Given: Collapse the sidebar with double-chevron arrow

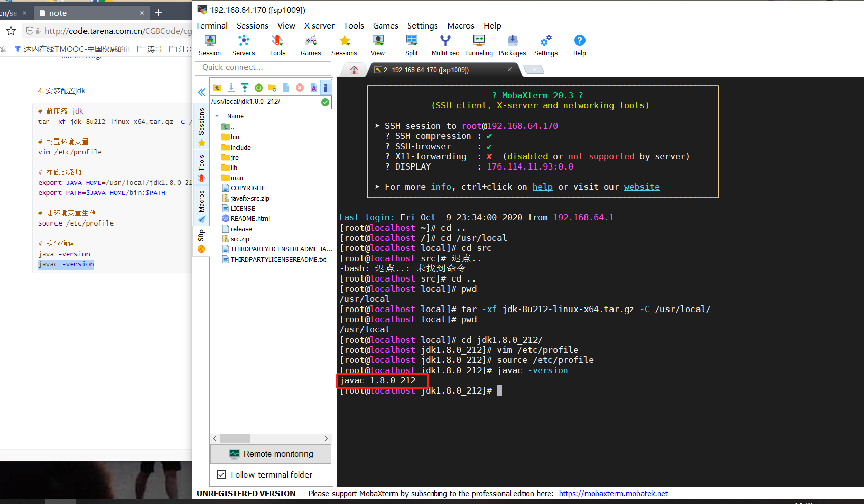Looking at the screenshot, I should 202,92.
